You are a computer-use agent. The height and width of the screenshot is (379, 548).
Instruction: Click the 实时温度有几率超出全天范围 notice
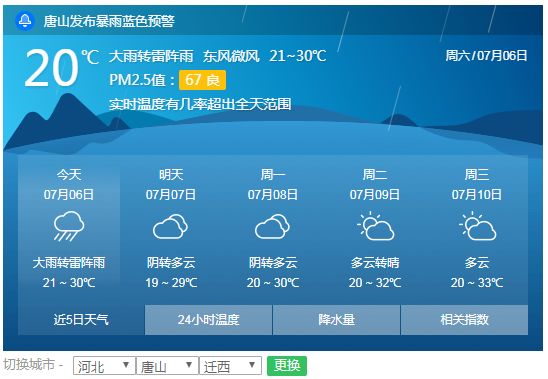coord(200,104)
